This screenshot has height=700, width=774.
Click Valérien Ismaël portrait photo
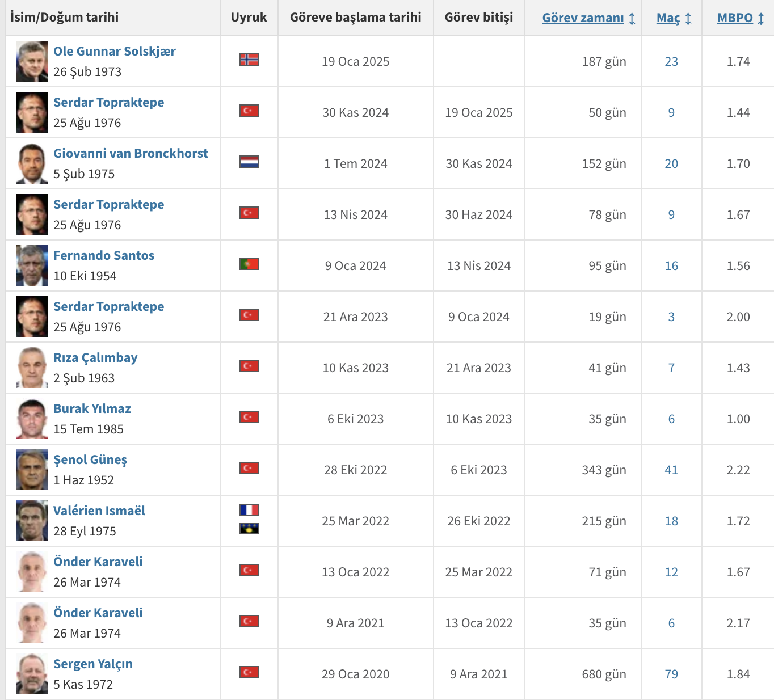click(x=32, y=521)
